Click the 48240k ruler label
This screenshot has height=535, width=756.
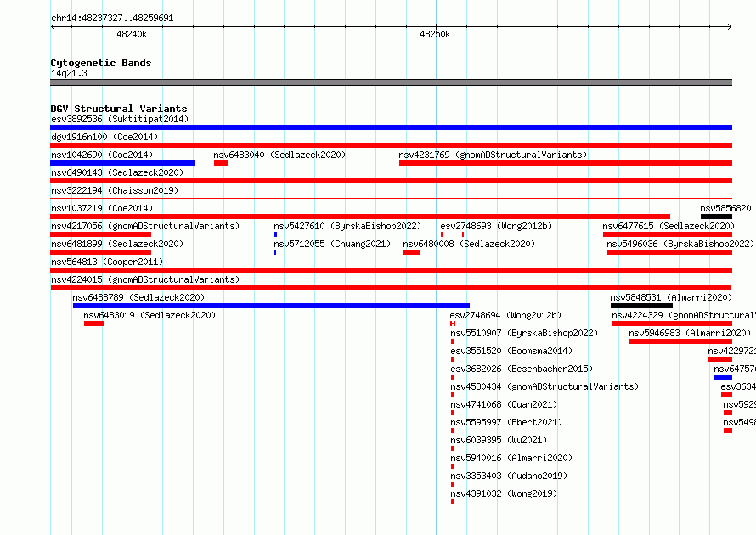(x=132, y=34)
